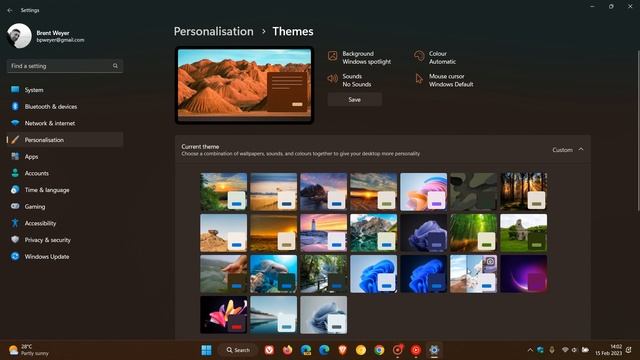Viewport: 640px width, 360px height.
Task: Open Colour Automatic option
Action: tap(435, 58)
